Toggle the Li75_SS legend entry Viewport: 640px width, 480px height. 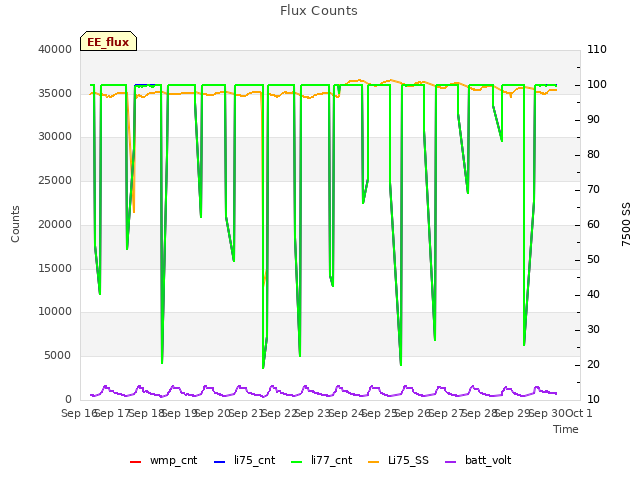pyautogui.click(x=398, y=460)
